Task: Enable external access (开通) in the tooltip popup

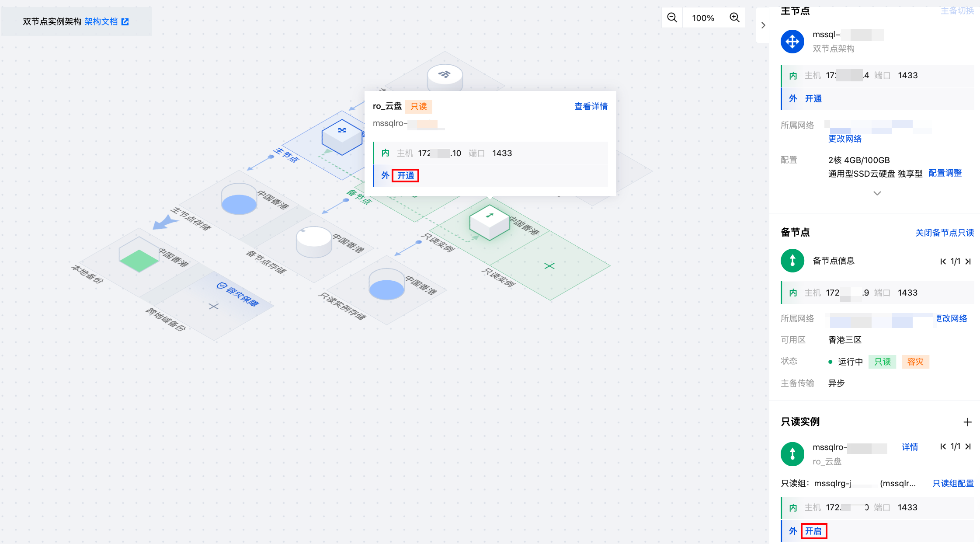Action: coord(405,175)
